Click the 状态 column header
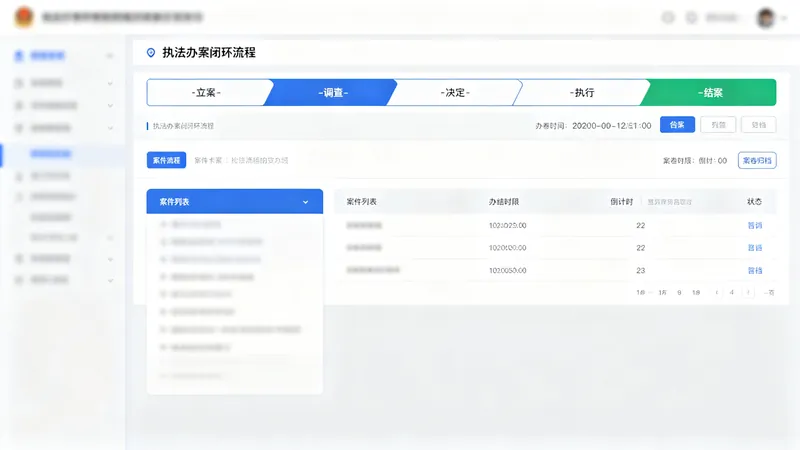 [x=754, y=202]
